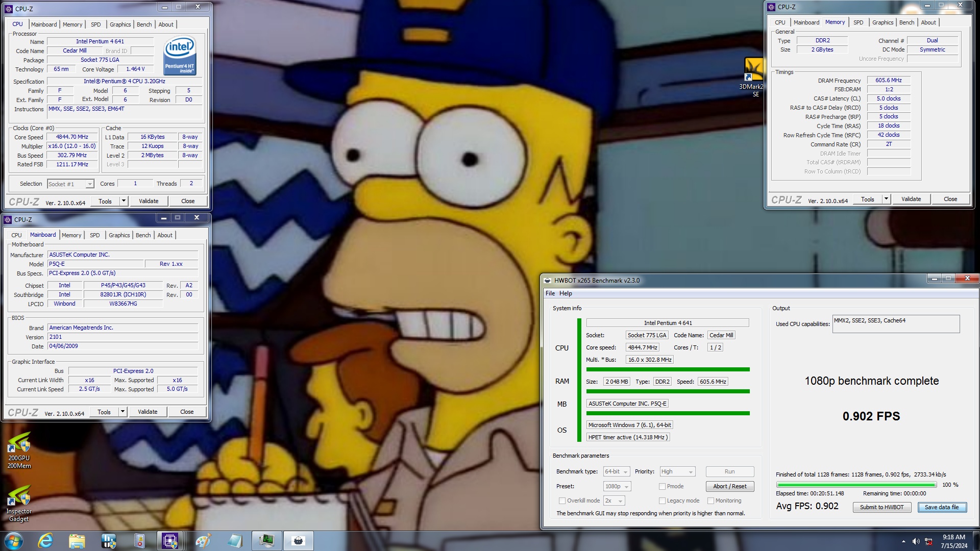Click the CPU-Z icon in the top-left window's title bar

coord(9,9)
